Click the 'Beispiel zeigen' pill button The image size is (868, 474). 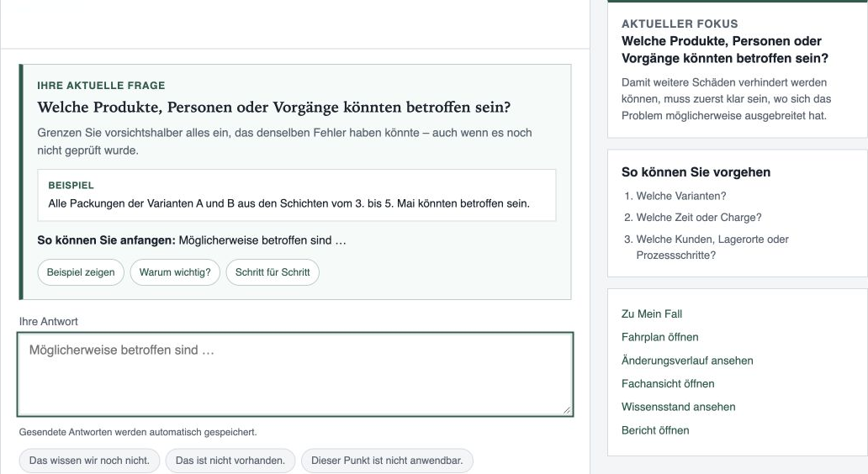coord(81,272)
